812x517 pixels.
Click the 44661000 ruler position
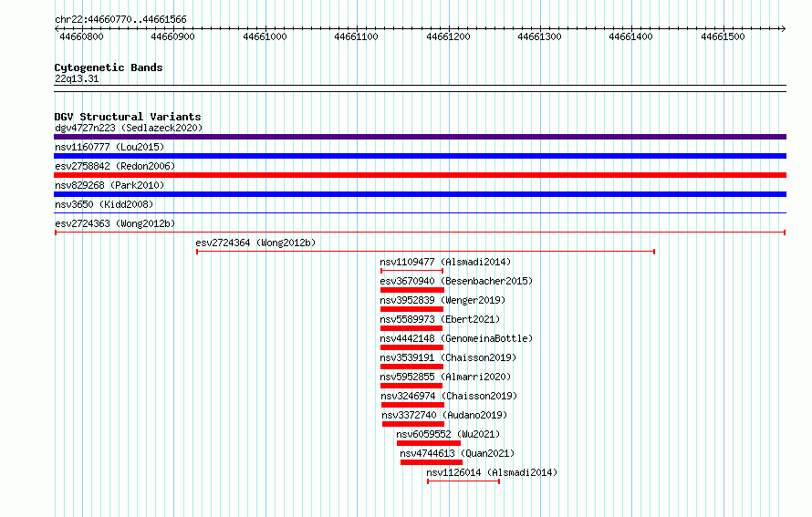tap(265, 36)
